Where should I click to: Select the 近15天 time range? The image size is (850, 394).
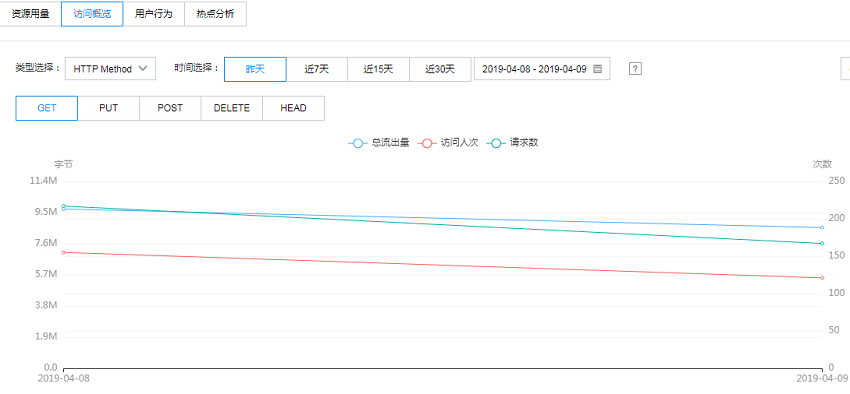(378, 69)
